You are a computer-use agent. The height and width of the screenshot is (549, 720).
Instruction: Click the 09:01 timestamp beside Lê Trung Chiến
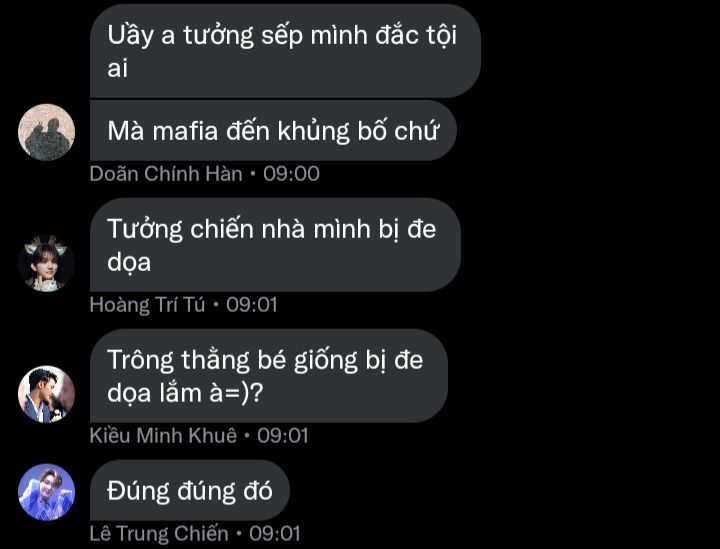click(275, 533)
